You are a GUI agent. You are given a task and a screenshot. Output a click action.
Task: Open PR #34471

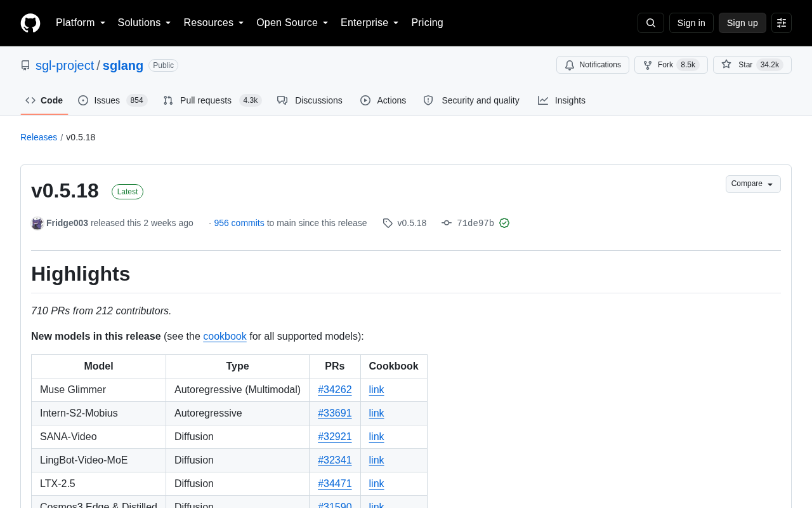point(335,484)
